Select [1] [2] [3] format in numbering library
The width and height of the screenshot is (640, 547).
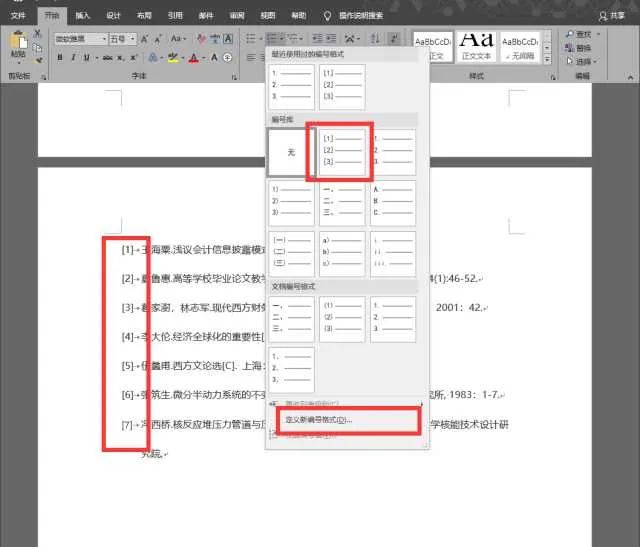(x=342, y=152)
